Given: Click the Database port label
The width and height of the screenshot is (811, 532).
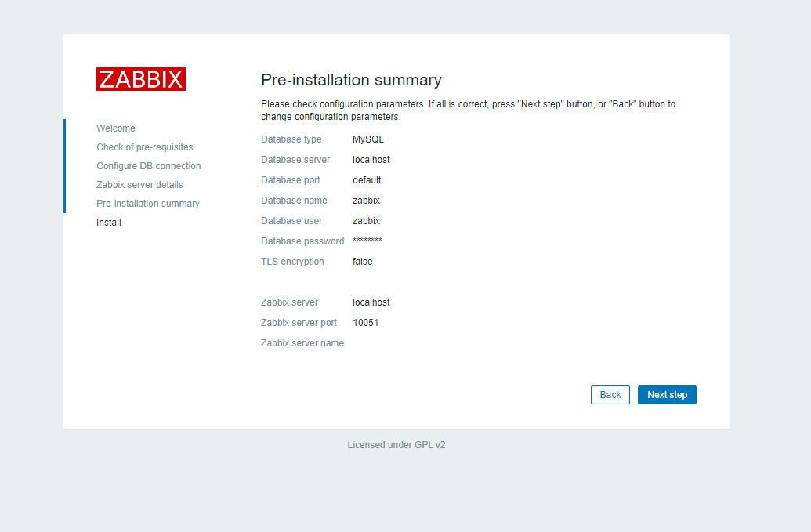Looking at the screenshot, I should (291, 180).
